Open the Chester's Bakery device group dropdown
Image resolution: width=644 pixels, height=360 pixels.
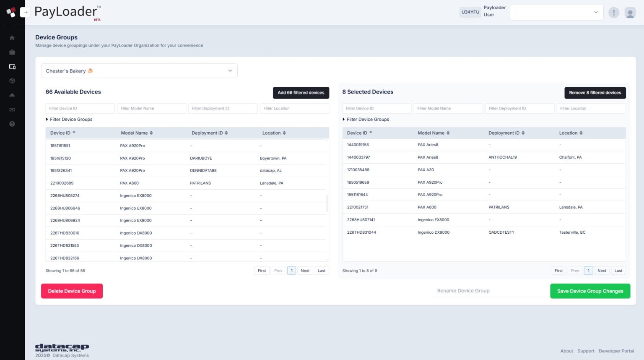pyautogui.click(x=139, y=71)
